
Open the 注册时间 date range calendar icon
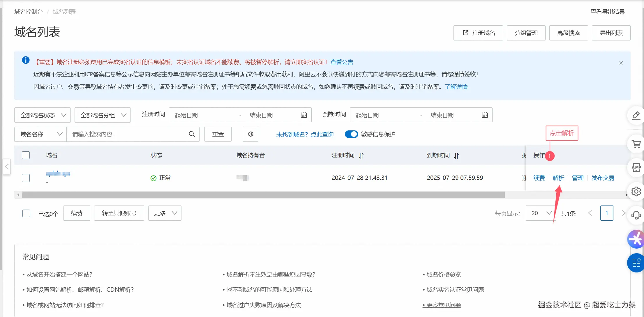pyautogui.click(x=304, y=115)
